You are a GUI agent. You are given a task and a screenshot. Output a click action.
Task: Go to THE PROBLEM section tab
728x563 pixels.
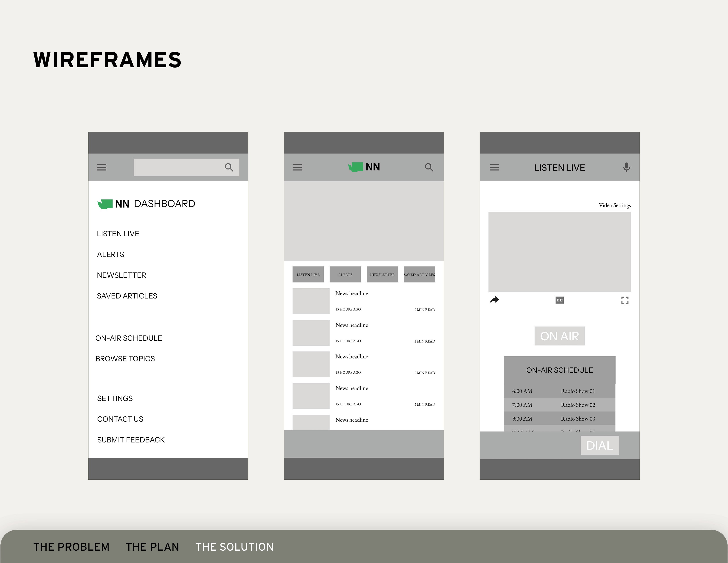71,547
